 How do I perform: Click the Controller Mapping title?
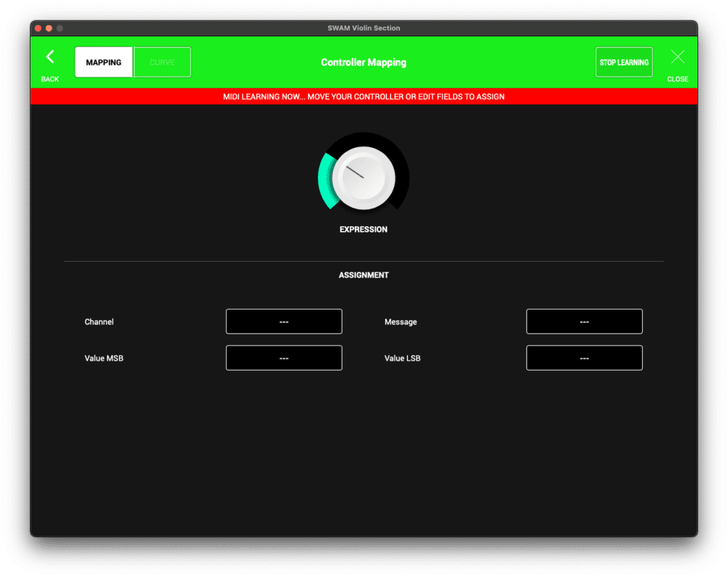coord(363,63)
